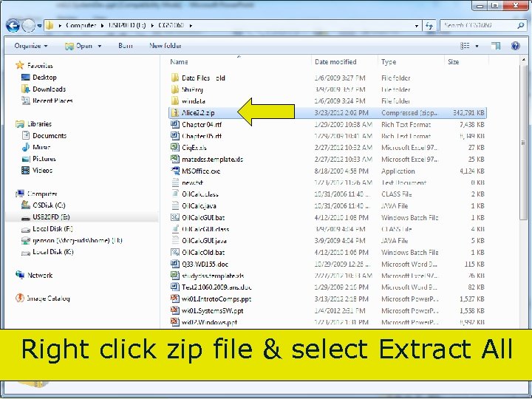Select OSDisk (C:) drive
This screenshot has width=532, height=399.
49,205
